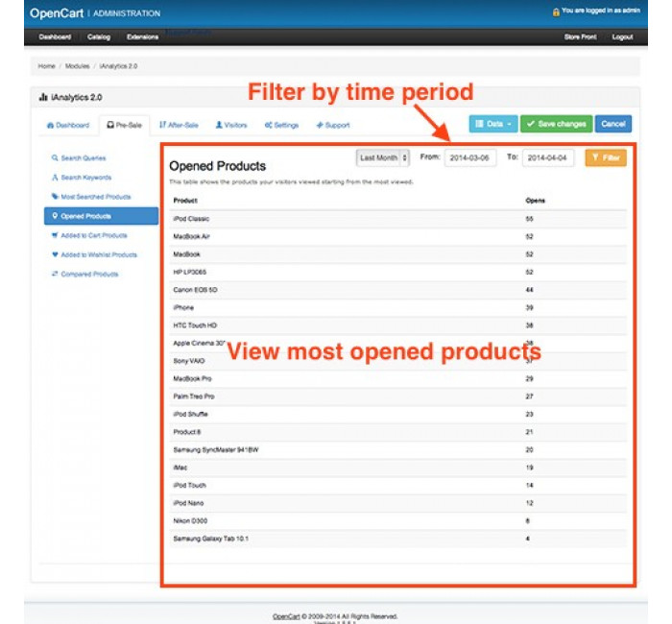Open the Data dropdown caret
The image size is (672, 624).
509,124
